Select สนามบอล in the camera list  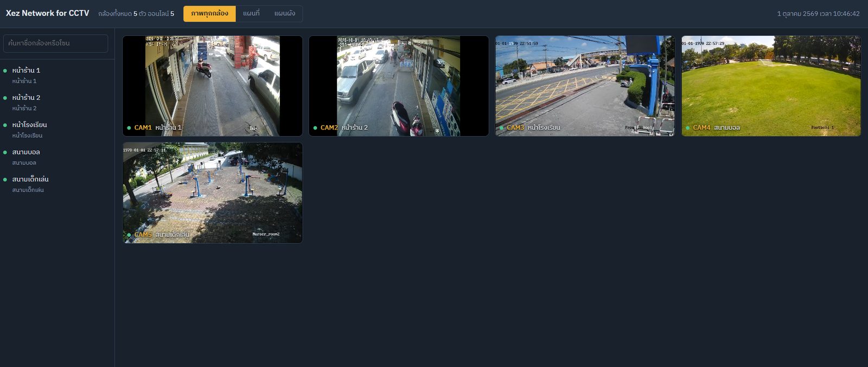pyautogui.click(x=57, y=157)
